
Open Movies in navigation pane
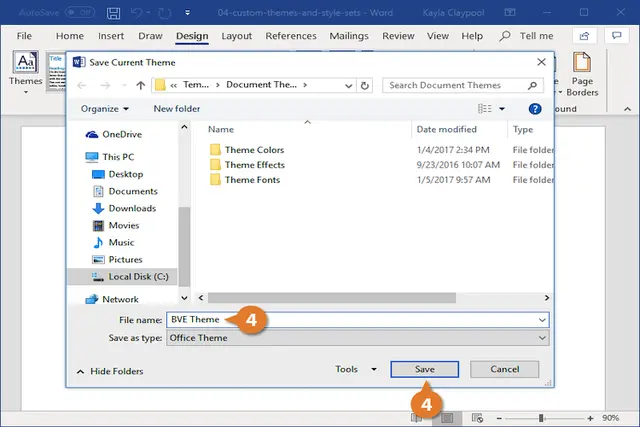pyautogui.click(x=116, y=225)
